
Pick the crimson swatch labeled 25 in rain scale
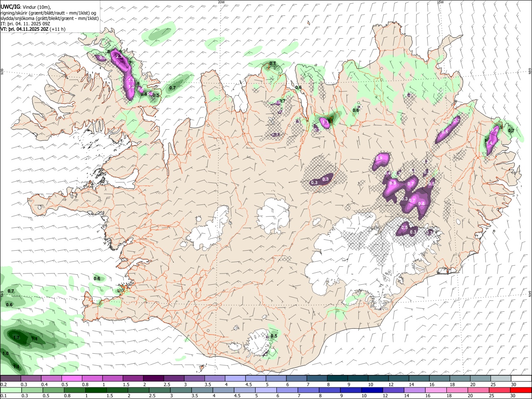point(500,390)
